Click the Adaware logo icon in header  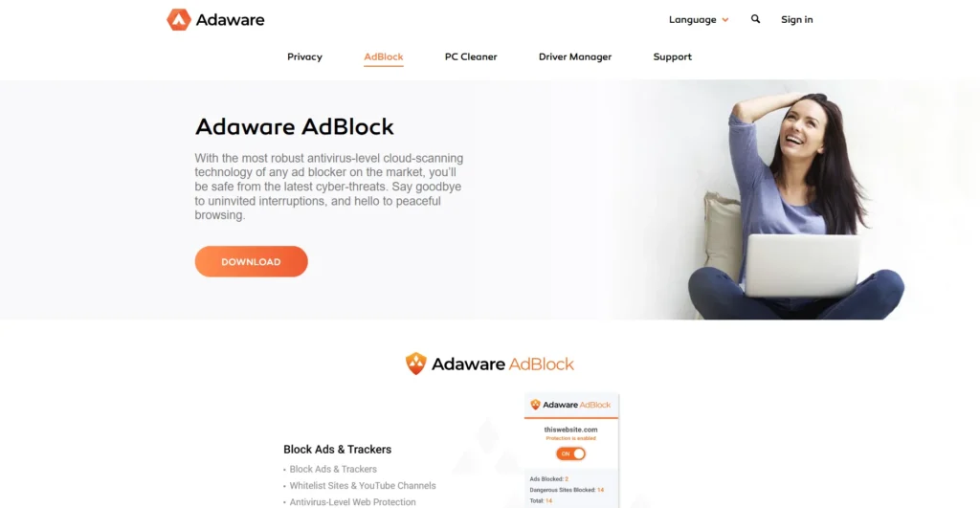178,19
